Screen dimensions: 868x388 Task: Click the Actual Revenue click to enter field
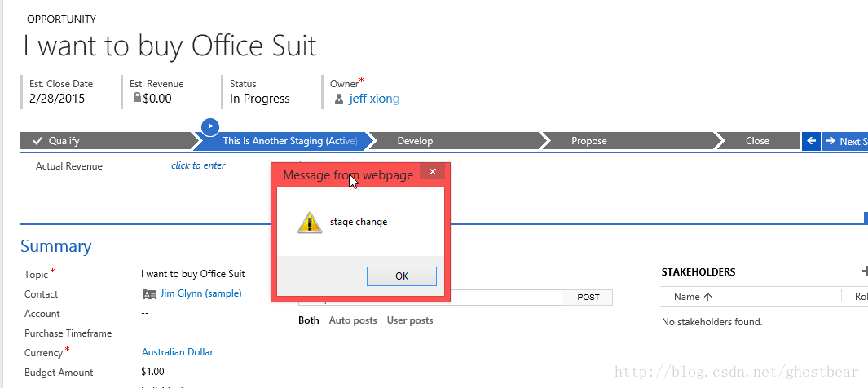[x=198, y=165]
